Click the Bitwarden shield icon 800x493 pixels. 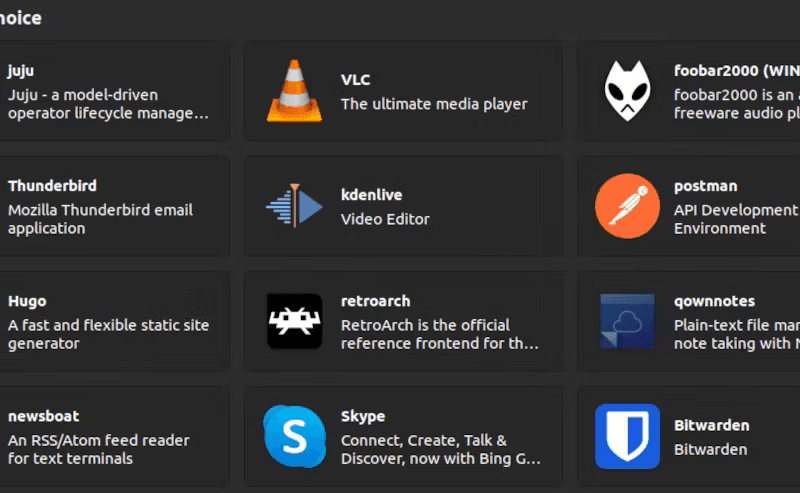[x=627, y=436]
